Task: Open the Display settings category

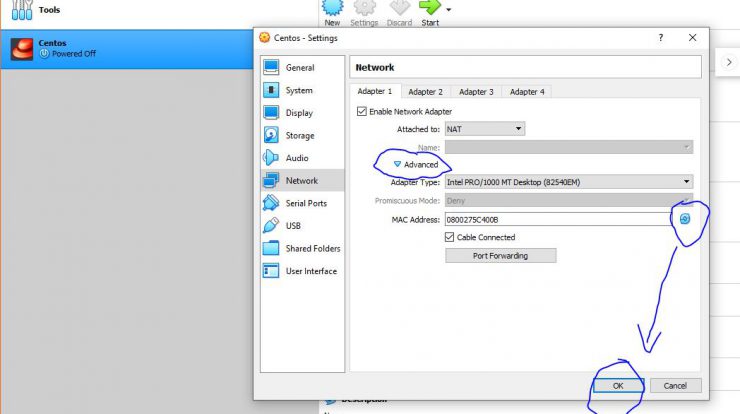Action: pos(302,113)
